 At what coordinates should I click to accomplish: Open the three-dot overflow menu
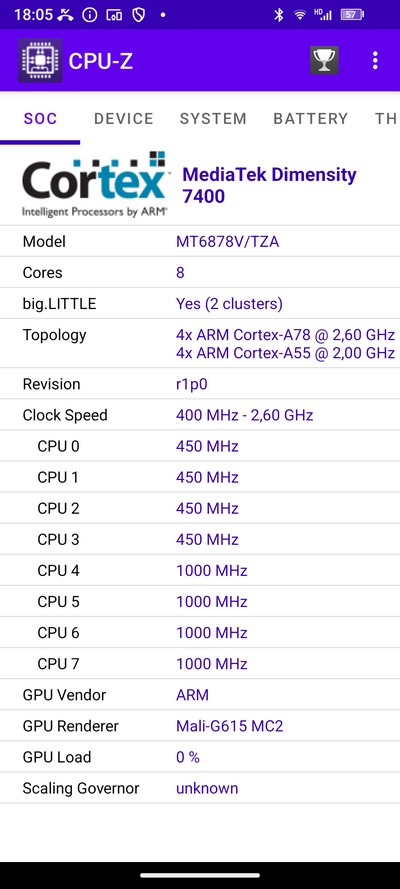click(375, 60)
